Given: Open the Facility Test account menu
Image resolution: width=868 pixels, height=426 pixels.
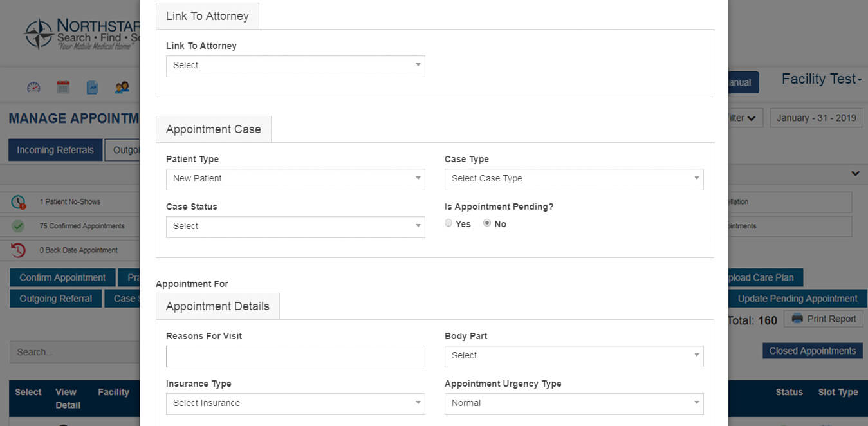Looking at the screenshot, I should (x=821, y=79).
